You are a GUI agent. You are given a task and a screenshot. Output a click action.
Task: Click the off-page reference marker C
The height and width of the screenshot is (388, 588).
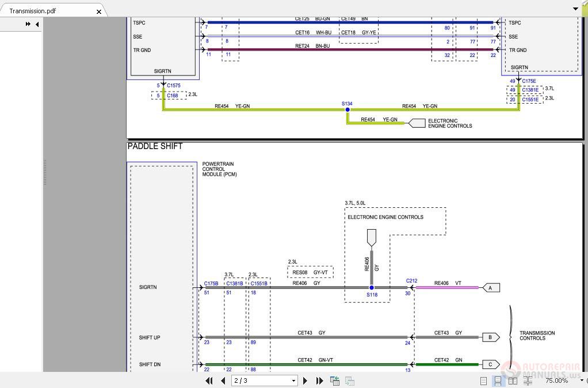pos(490,364)
